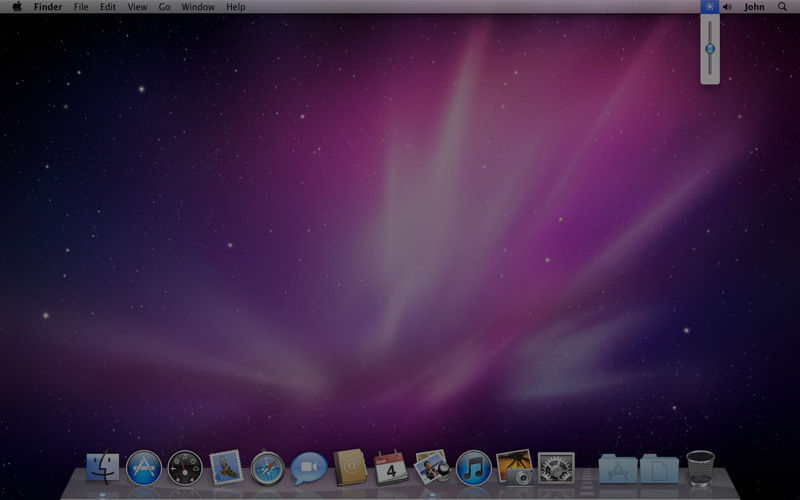Open the Window menu
This screenshot has width=800, height=500.
pyautogui.click(x=198, y=7)
